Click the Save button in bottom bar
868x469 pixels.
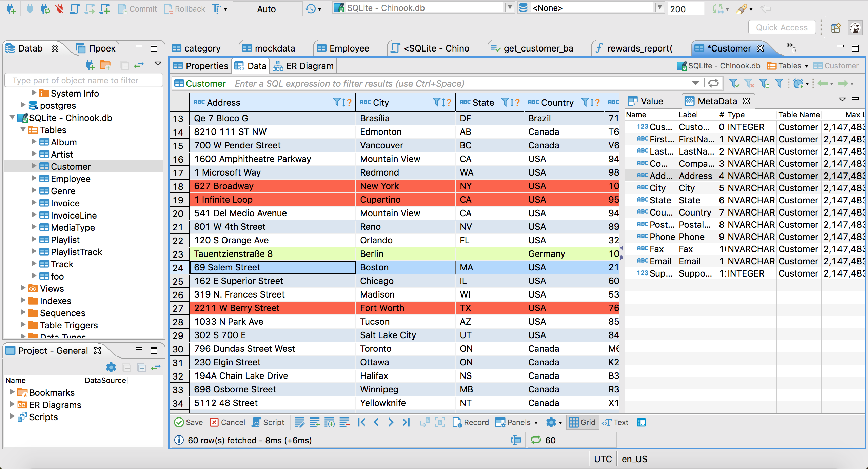coord(190,423)
